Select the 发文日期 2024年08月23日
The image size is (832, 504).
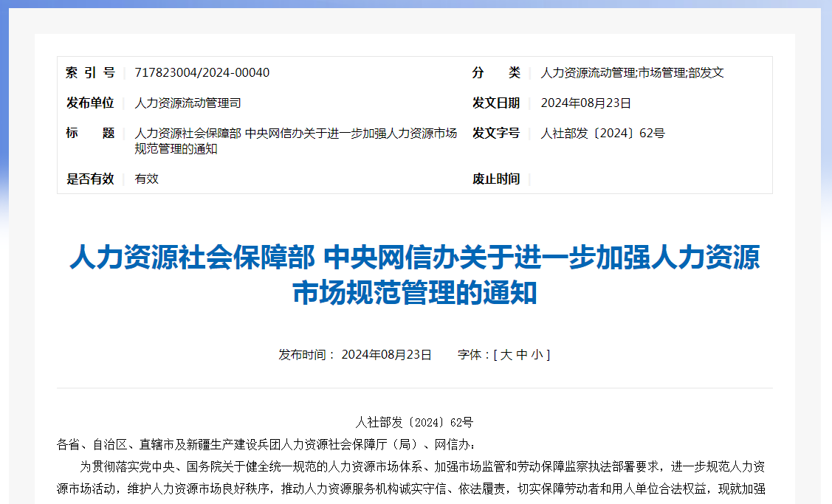click(585, 103)
